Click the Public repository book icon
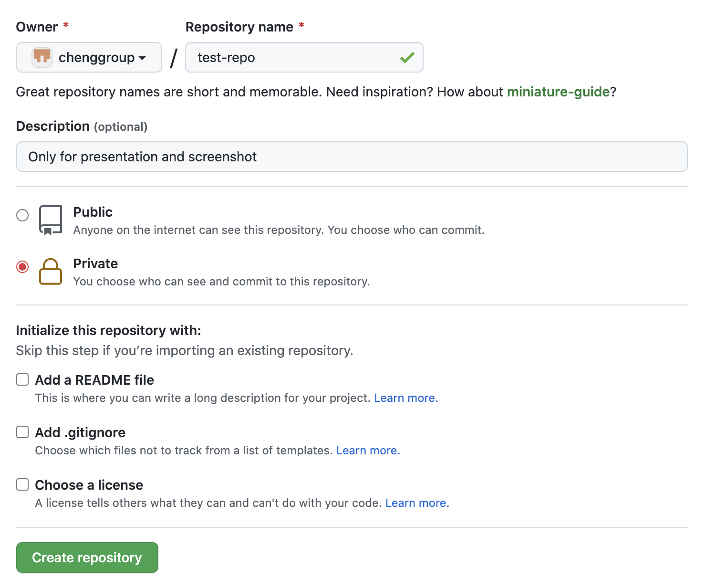The width and height of the screenshot is (706, 588). coord(51,220)
